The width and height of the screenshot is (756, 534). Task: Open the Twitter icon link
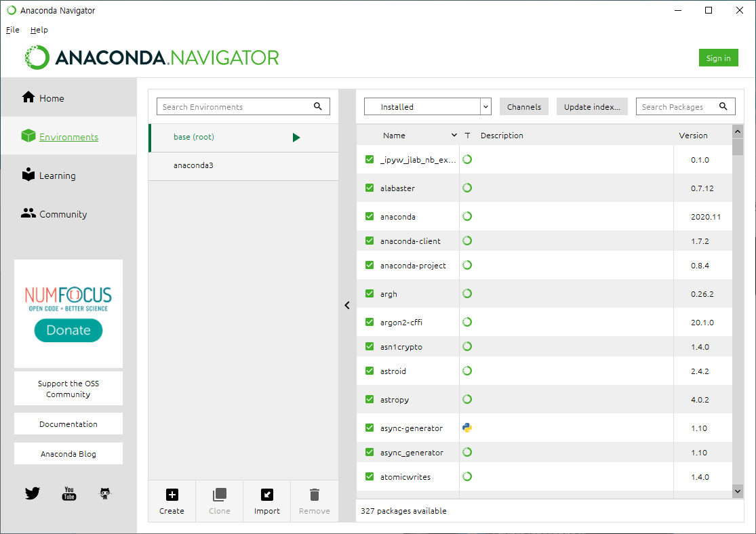[33, 493]
